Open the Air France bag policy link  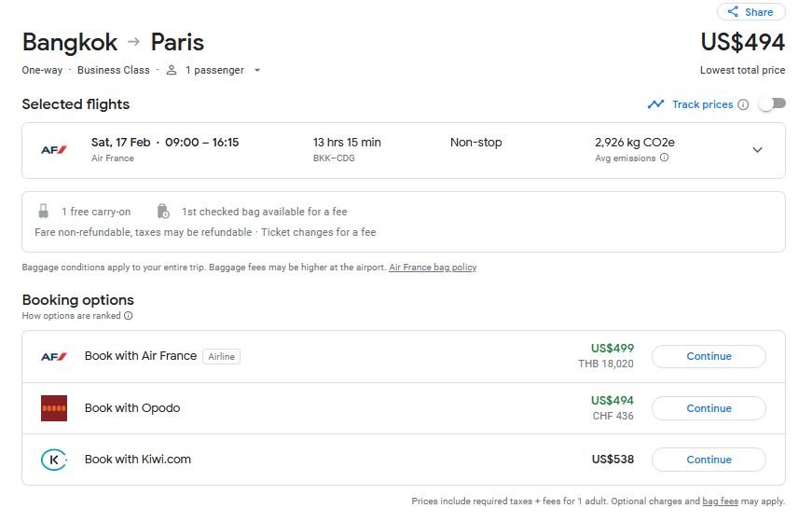coord(433,268)
